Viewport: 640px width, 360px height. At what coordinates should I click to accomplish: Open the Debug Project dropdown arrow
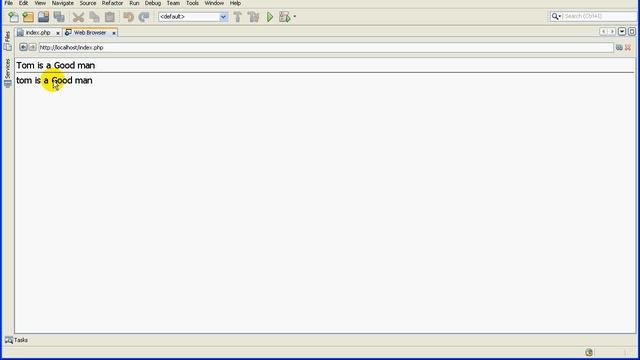295,17
